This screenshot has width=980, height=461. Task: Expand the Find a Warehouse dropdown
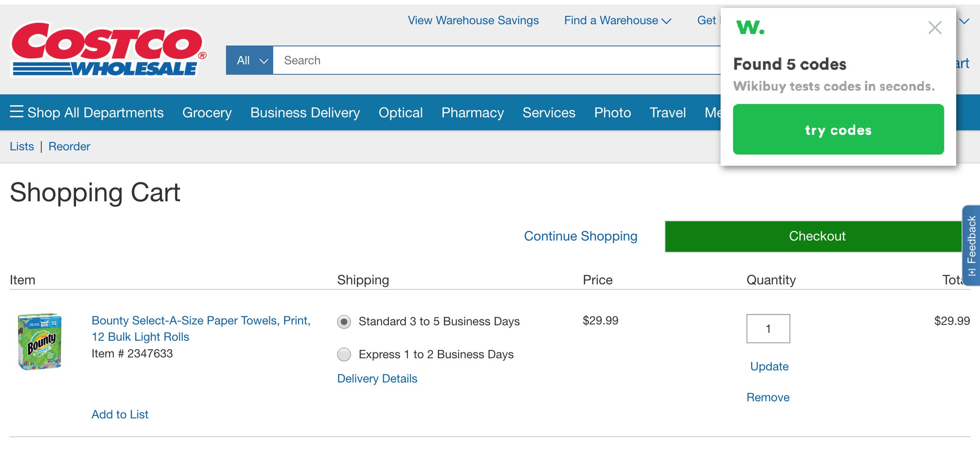pos(617,20)
